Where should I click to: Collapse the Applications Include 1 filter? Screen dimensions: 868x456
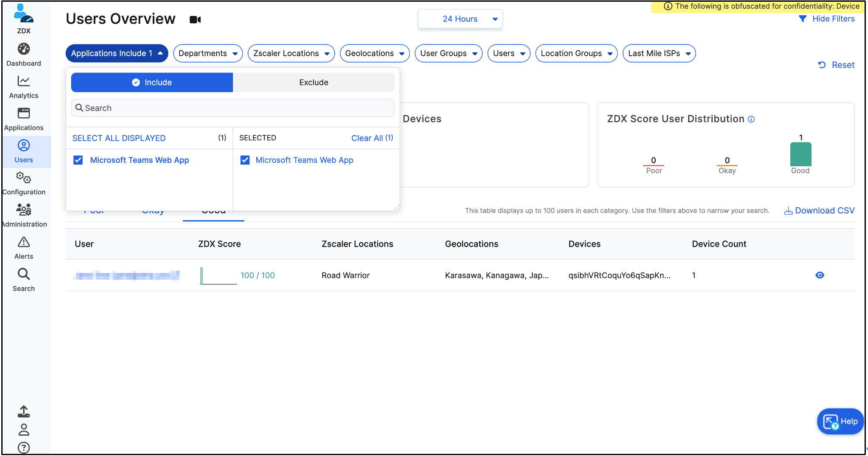(117, 53)
